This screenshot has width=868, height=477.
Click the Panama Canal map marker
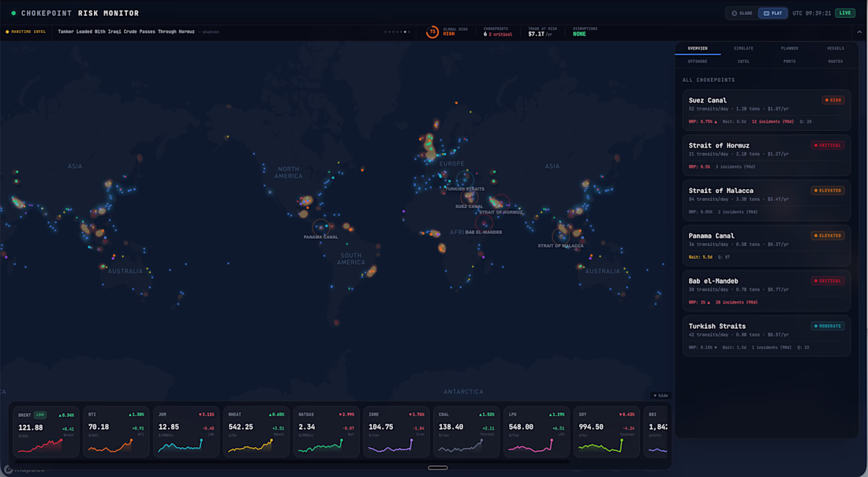[320, 227]
